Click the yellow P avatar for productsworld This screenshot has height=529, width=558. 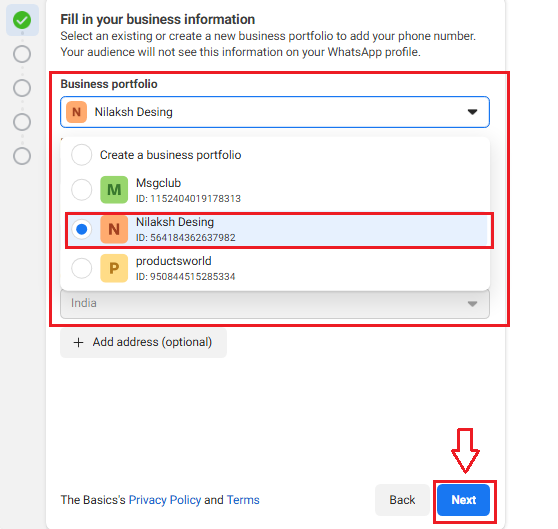[114, 268]
